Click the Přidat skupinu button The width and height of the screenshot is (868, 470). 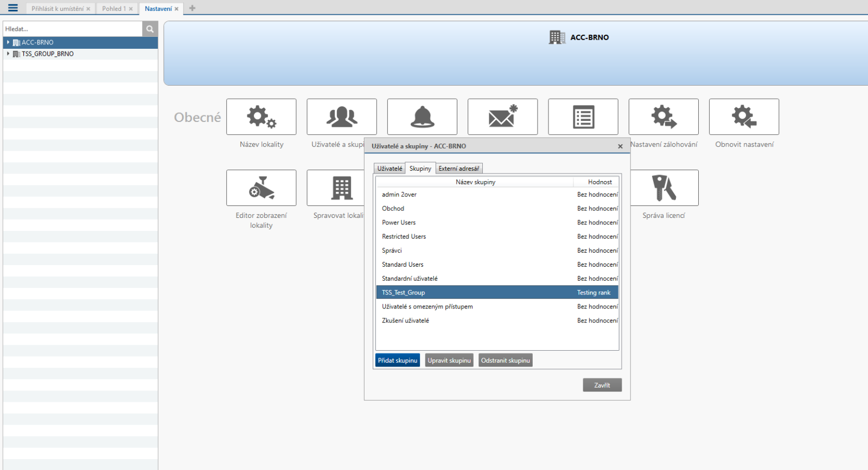[398, 360]
